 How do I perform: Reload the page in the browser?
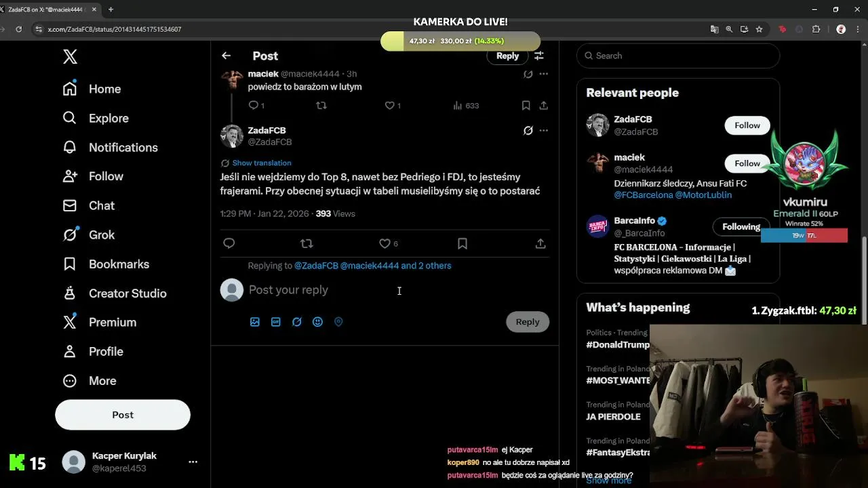tap(18, 29)
